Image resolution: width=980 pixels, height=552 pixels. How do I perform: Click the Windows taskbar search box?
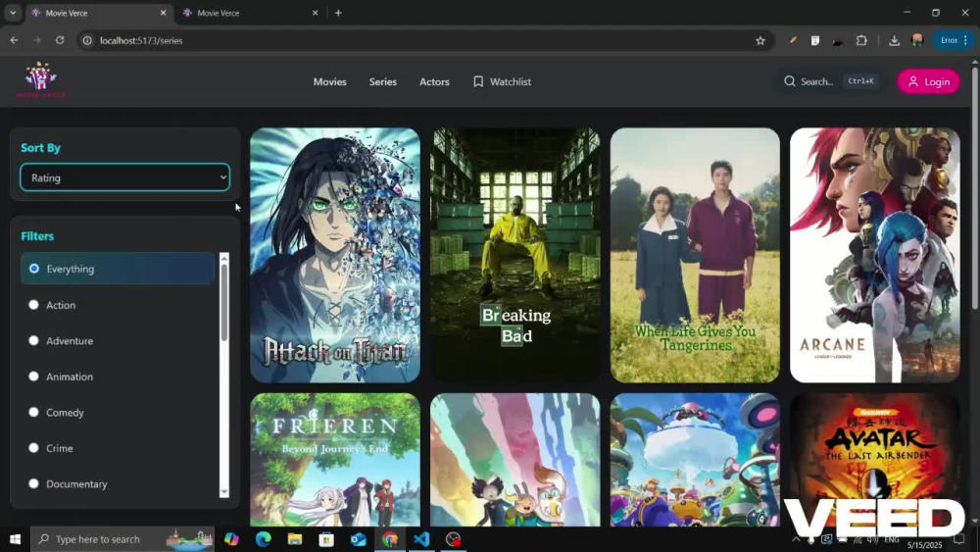coord(122,539)
